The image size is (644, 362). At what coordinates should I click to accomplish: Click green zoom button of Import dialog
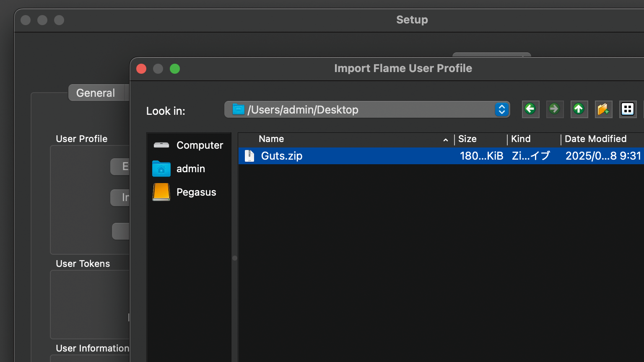pos(175,69)
